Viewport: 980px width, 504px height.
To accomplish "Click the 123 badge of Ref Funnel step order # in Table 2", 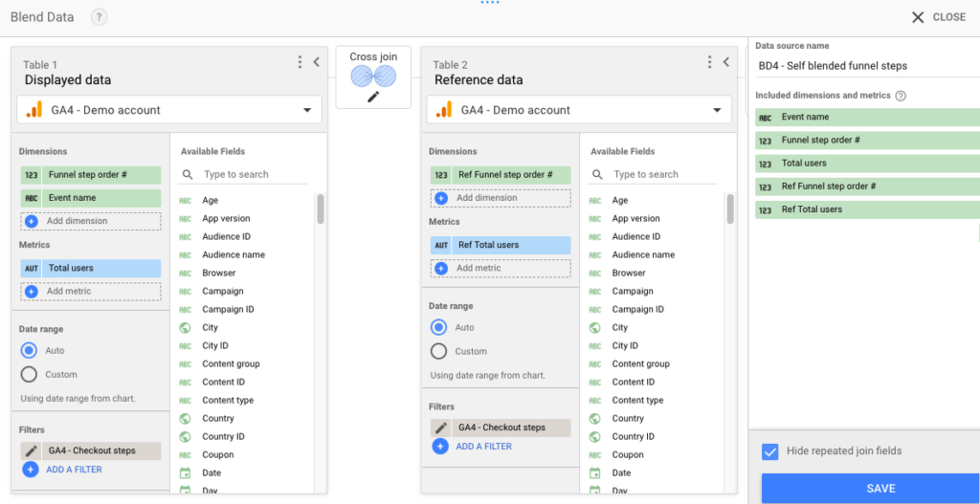I will 441,175.
